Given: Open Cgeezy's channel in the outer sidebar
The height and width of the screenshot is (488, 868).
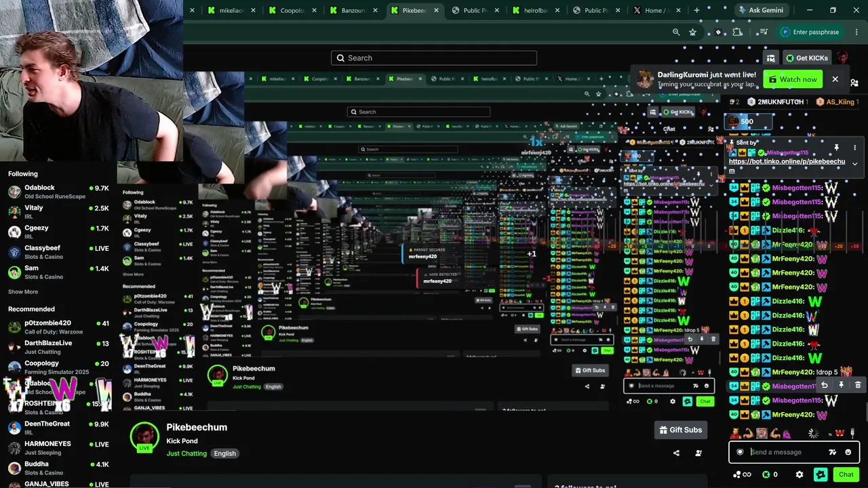Looking at the screenshot, I should tap(58, 232).
